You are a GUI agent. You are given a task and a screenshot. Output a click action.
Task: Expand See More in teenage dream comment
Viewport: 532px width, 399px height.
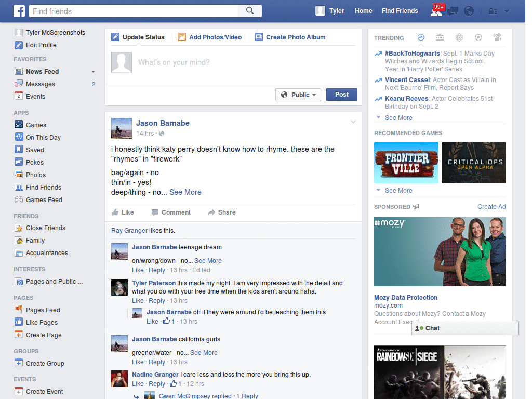208,261
